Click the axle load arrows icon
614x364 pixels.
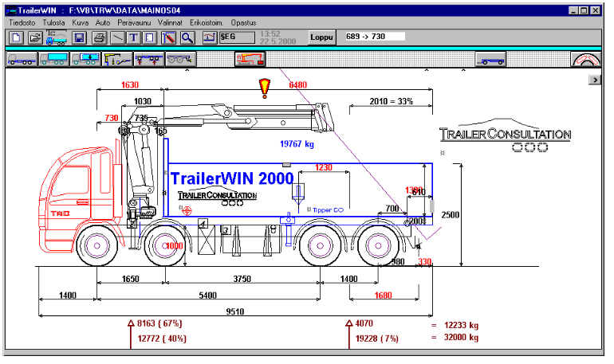pyautogui.click(x=148, y=59)
